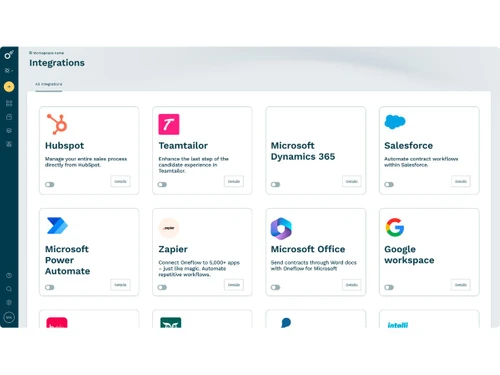Click the Microsoft Power Automate arrow logo
Screen dimensions: 500x375
pos(57,226)
